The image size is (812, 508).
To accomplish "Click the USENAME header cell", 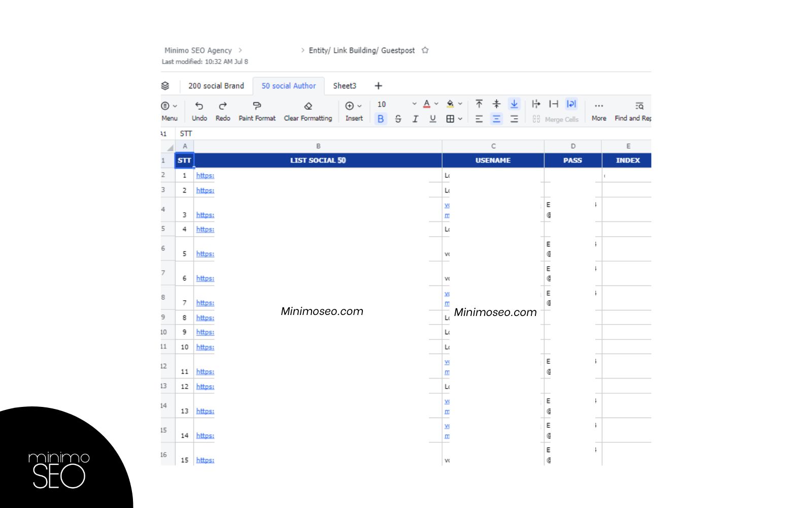I will point(493,161).
